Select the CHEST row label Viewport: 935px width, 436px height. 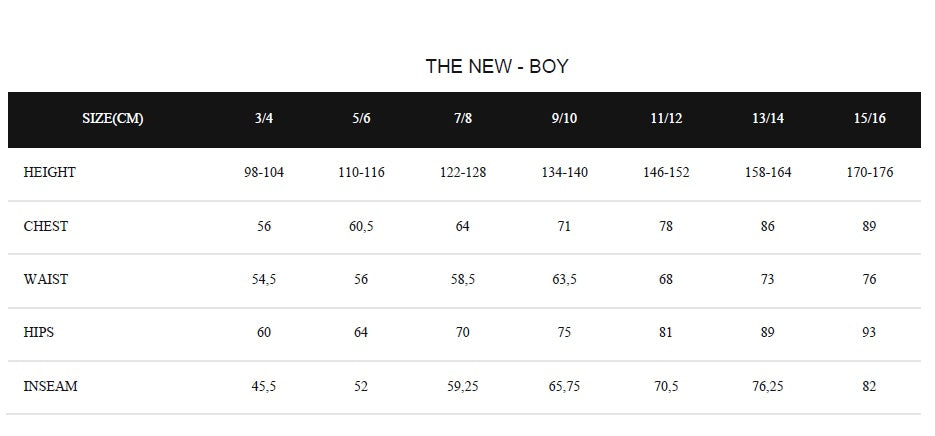point(46,227)
